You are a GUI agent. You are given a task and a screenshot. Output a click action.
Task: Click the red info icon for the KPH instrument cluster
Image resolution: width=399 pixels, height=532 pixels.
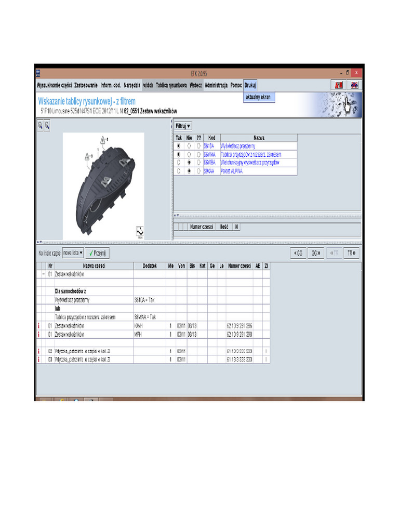pyautogui.click(x=38, y=334)
